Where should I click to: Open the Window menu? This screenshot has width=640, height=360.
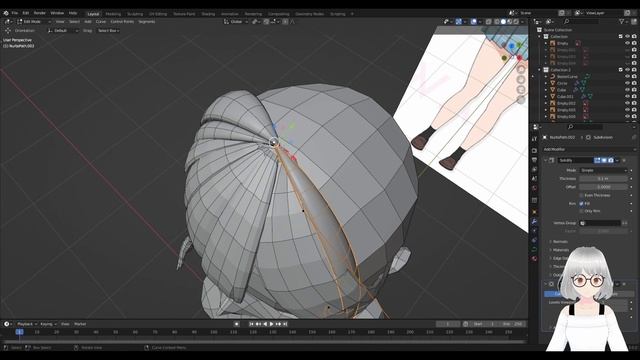57,13
